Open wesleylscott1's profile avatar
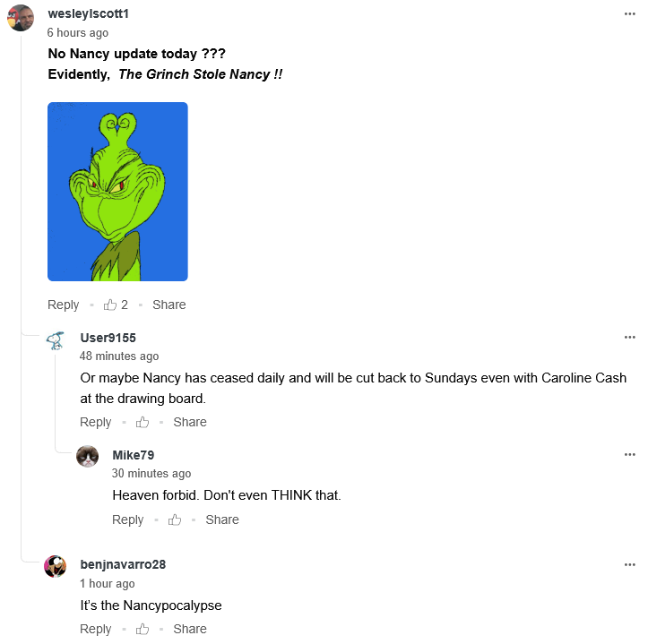This screenshot has height=644, width=648. pos(21,18)
